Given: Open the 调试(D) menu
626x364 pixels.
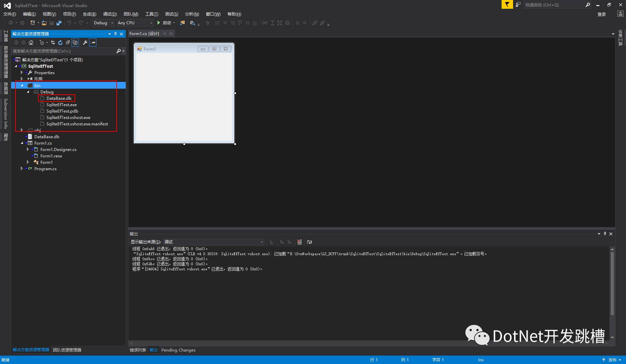Looking at the screenshot, I should coord(110,14).
